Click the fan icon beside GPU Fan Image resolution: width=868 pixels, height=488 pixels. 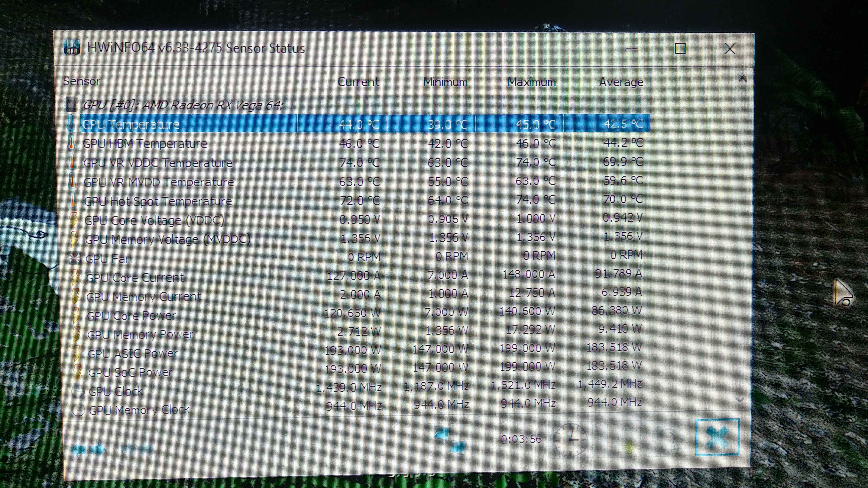74,258
